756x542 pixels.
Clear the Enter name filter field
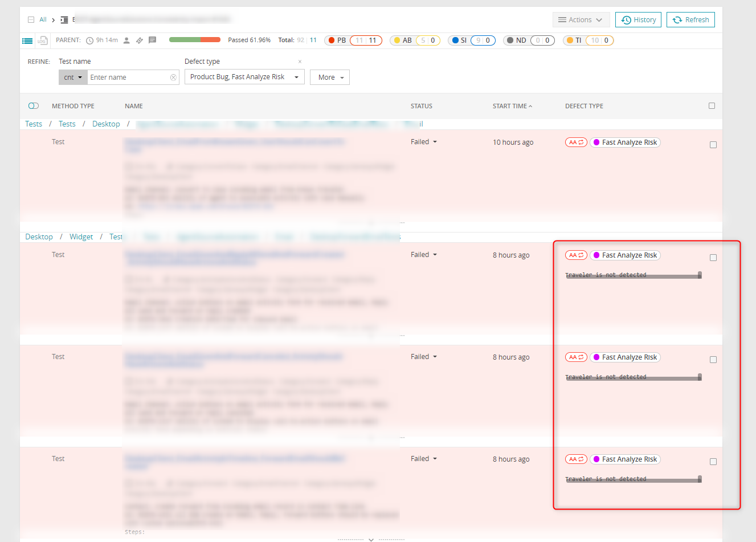(x=173, y=78)
